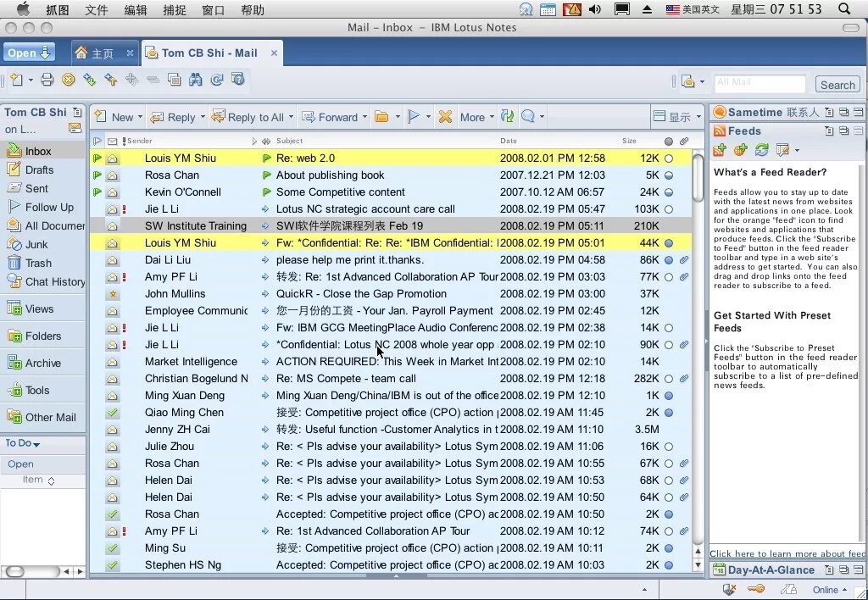
Task: Expand the Forward dropdown arrow
Action: pyautogui.click(x=364, y=117)
